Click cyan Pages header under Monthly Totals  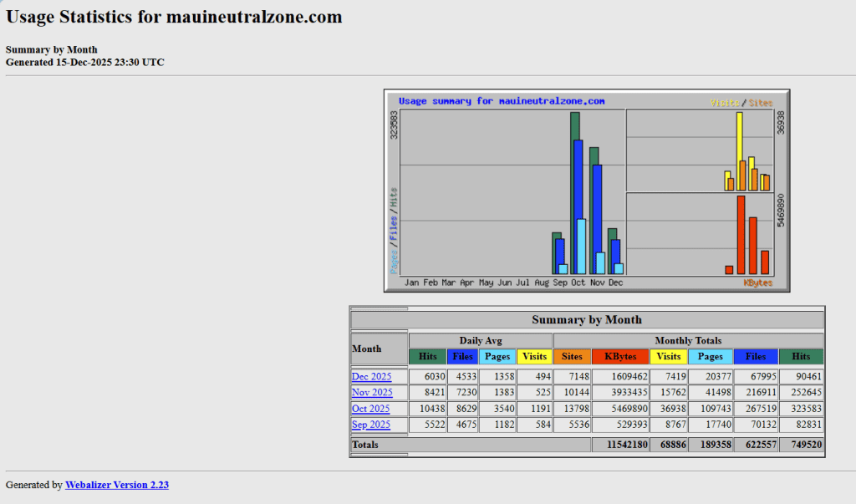coord(711,356)
